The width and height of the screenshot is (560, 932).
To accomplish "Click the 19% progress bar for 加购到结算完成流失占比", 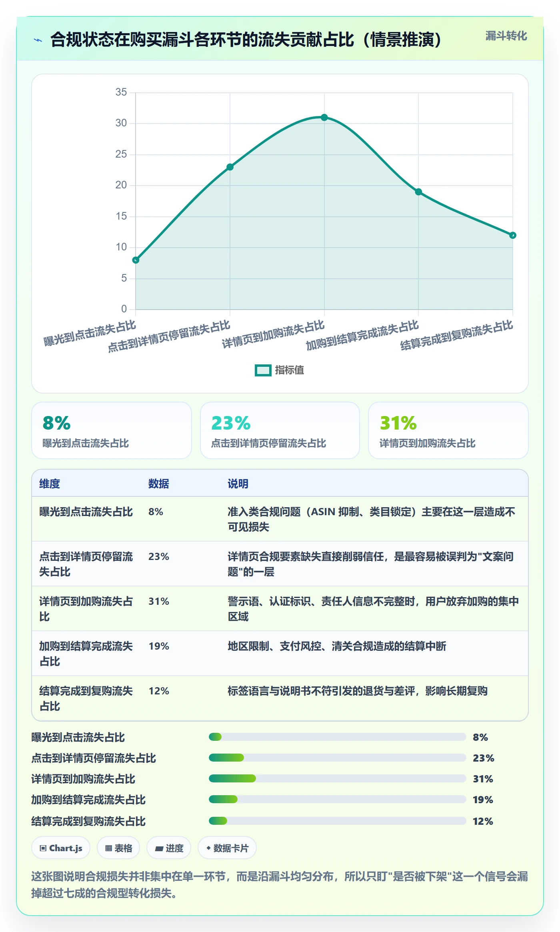I will [x=337, y=799].
